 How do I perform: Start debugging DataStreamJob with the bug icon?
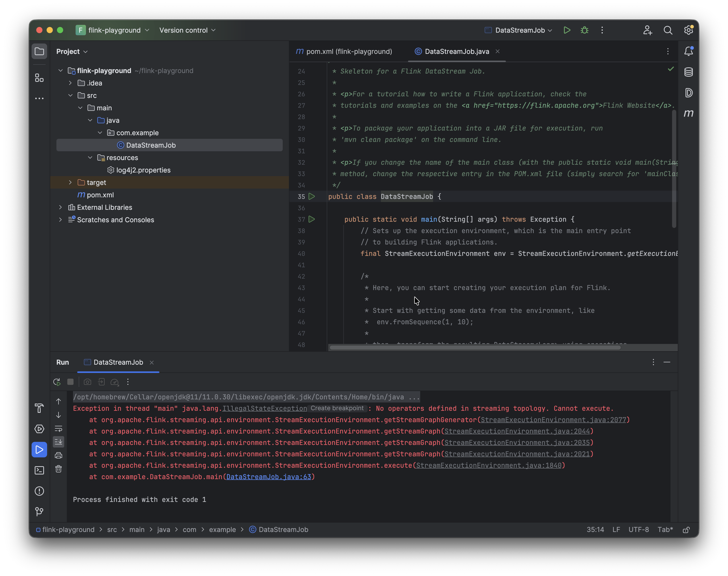tap(584, 30)
